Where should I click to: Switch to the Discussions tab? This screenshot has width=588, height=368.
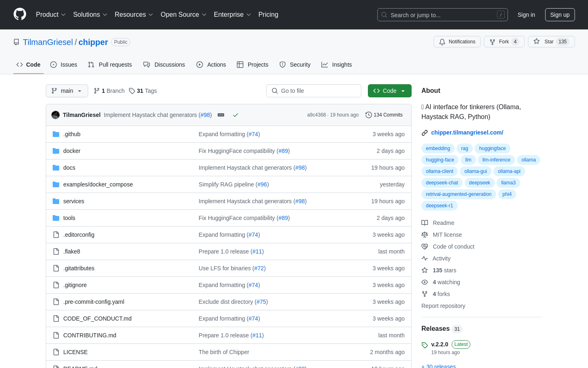[164, 65]
